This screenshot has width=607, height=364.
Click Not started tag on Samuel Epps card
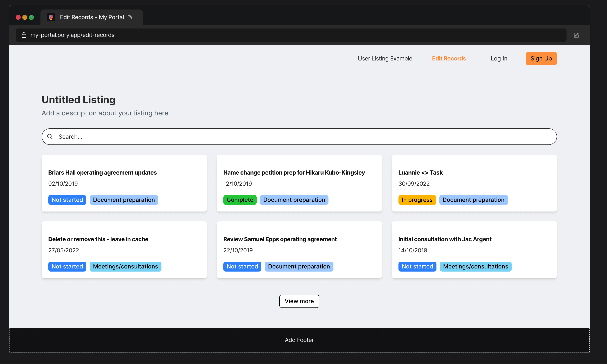coord(242,266)
